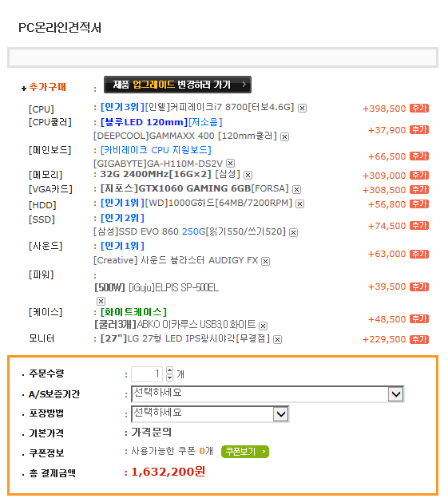Remove Samsung SSD EVO 860 via X icon
Screen dimensions: 448x498
[x=294, y=233]
